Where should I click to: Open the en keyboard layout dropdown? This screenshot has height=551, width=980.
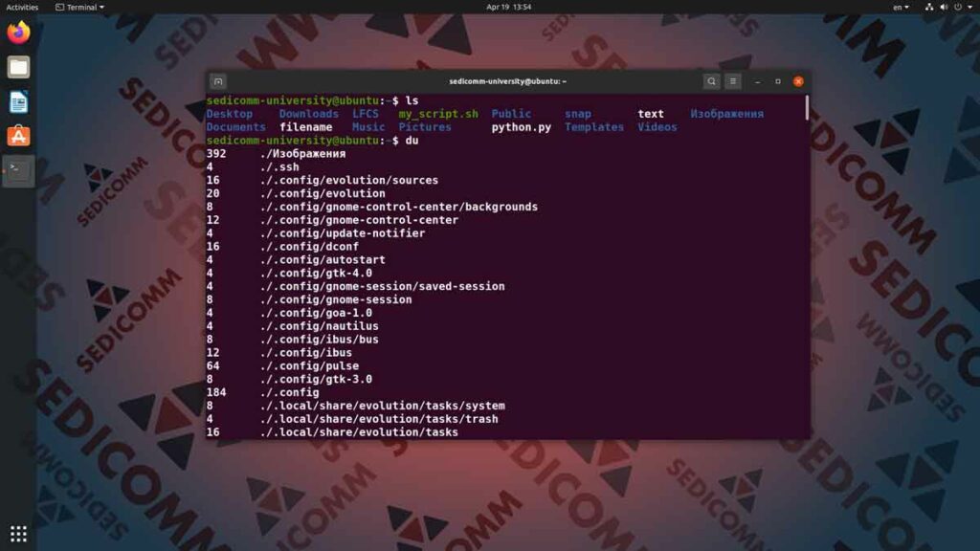[901, 7]
